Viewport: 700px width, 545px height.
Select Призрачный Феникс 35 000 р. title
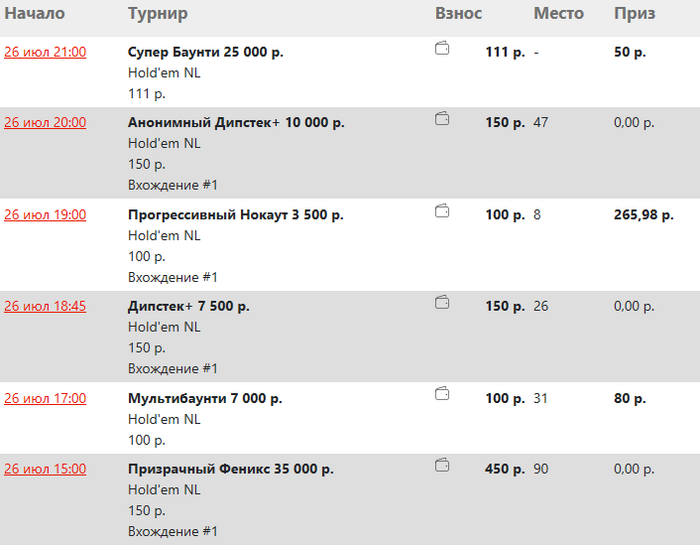coord(231,469)
